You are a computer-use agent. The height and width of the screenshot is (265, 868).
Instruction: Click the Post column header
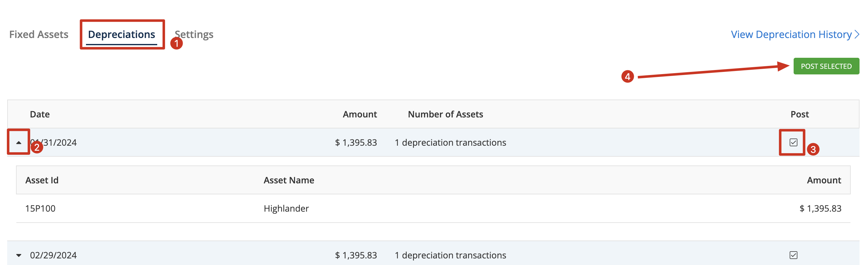[799, 114]
